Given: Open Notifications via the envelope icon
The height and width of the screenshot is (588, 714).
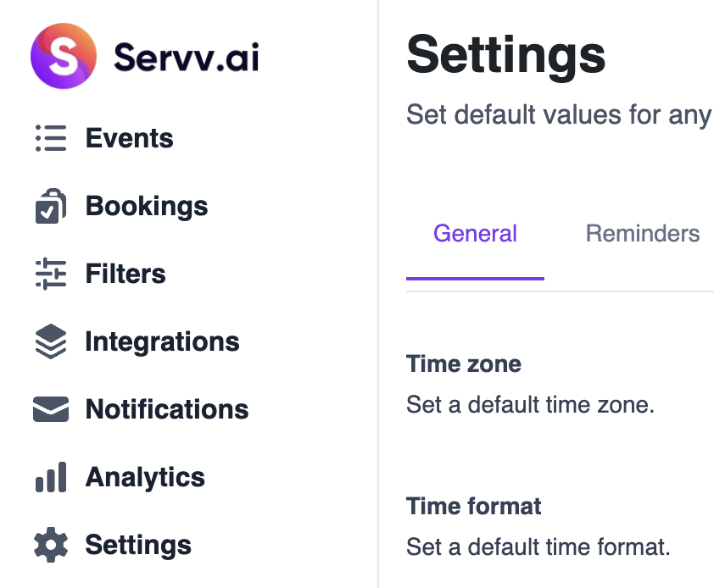Looking at the screenshot, I should pos(51,408).
